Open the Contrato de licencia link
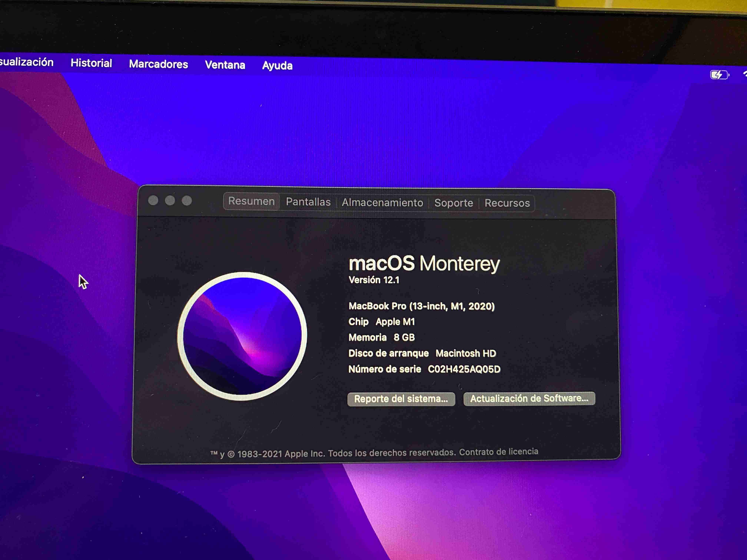Image resolution: width=747 pixels, height=560 pixels. tap(498, 452)
